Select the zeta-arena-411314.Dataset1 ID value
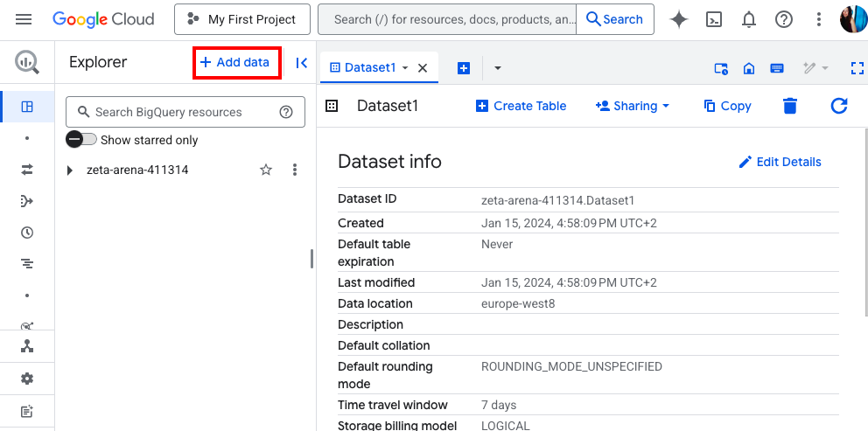Image resolution: width=868 pixels, height=431 pixels. pyautogui.click(x=558, y=200)
